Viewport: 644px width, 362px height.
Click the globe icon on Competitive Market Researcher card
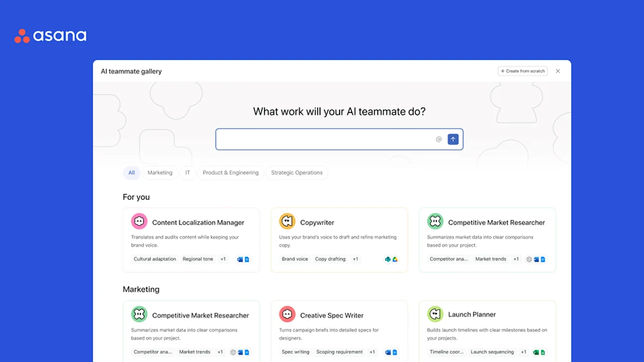(529, 259)
